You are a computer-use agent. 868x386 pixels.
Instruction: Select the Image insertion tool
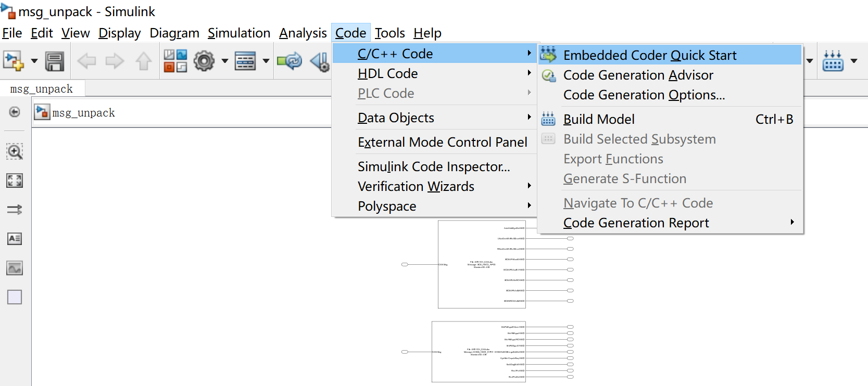point(15,268)
